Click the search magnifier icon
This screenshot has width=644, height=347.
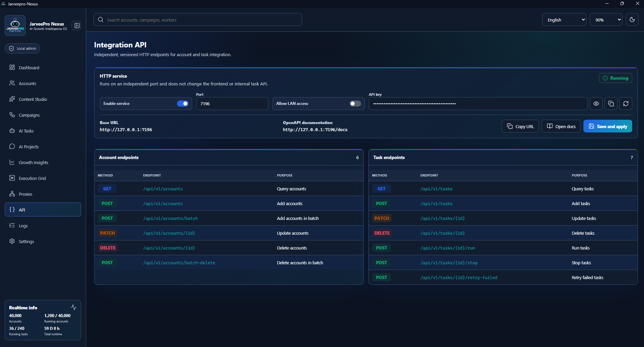click(x=101, y=20)
